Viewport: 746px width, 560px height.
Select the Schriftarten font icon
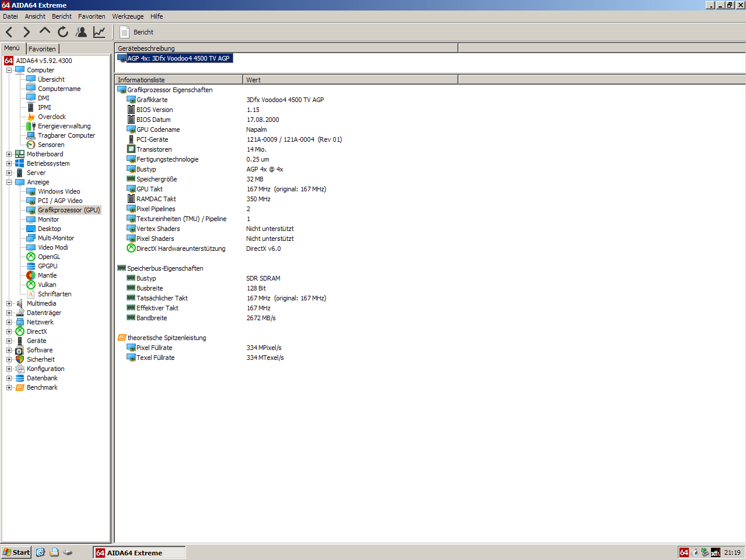[x=31, y=294]
